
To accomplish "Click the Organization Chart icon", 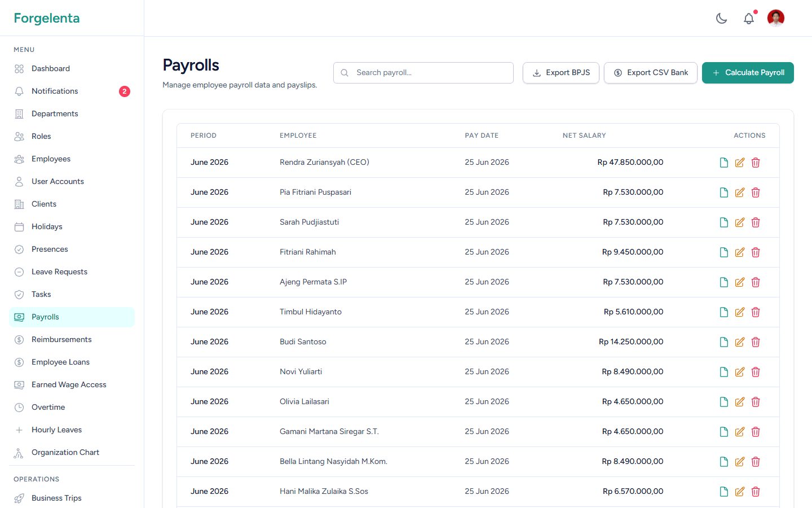I will pos(19,453).
